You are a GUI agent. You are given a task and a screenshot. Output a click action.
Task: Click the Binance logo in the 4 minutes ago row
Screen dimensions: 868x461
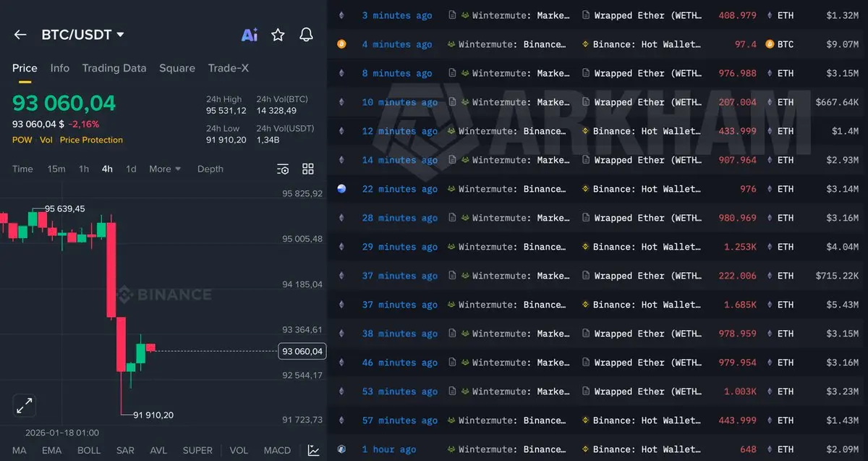point(586,44)
